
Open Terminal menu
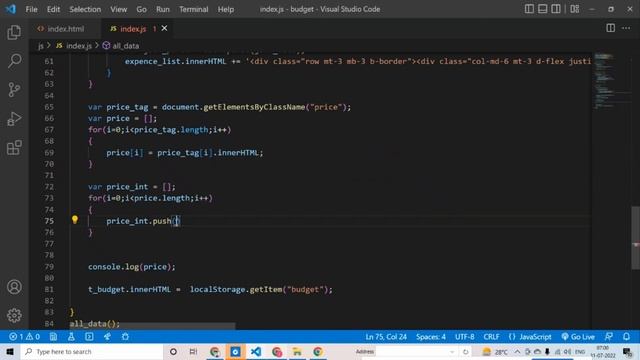click(x=193, y=9)
